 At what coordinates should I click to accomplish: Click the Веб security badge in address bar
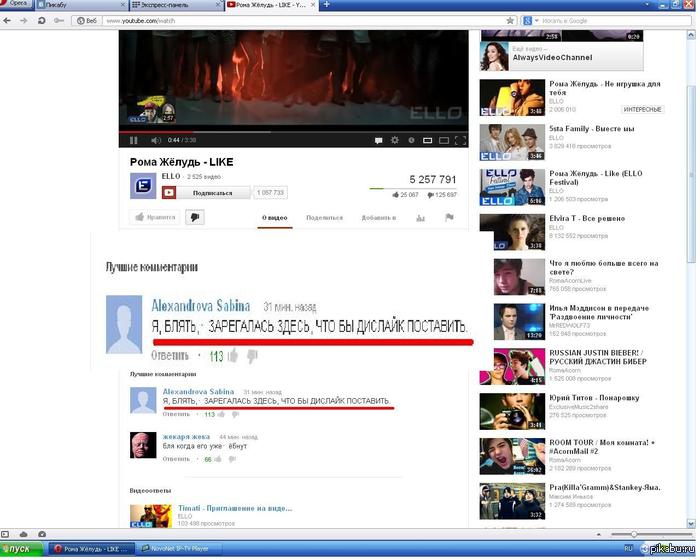click(87, 21)
